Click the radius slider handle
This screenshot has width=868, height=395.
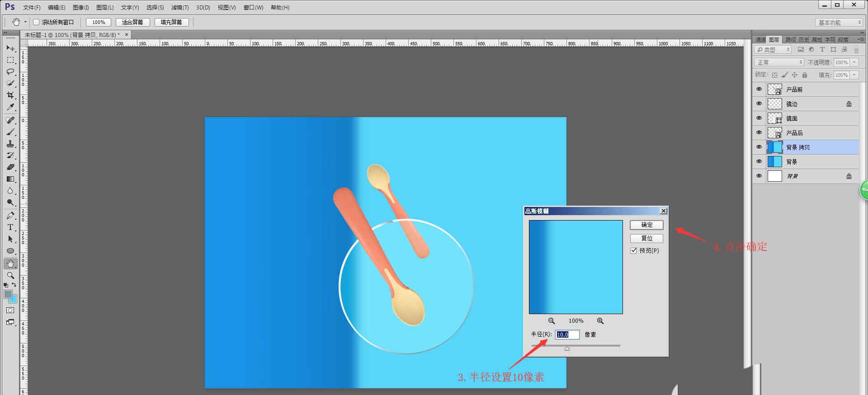tap(567, 348)
